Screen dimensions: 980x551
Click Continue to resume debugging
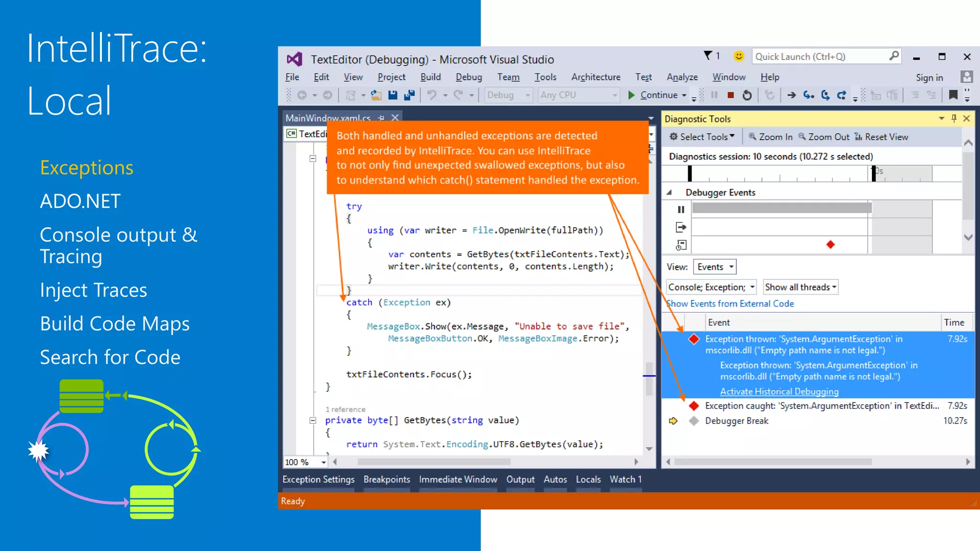point(653,95)
